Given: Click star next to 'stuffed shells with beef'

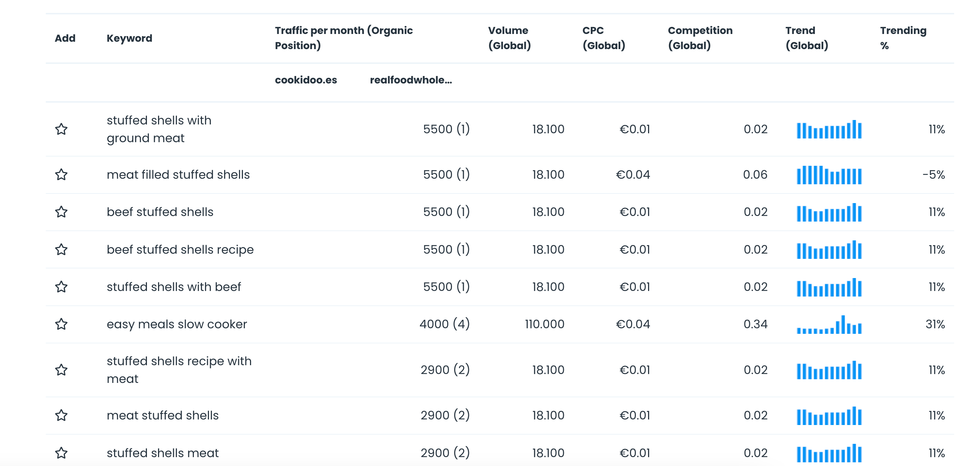Looking at the screenshot, I should click(61, 287).
